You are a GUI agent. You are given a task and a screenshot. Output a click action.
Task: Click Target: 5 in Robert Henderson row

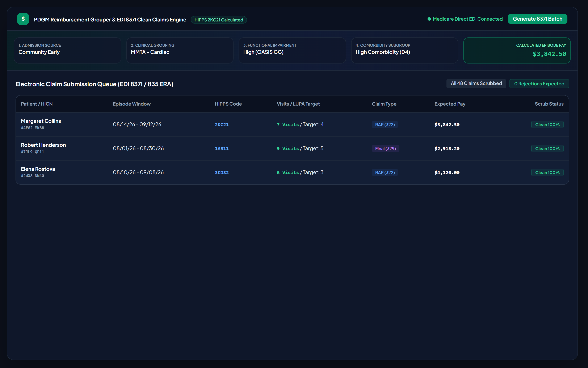point(313,148)
